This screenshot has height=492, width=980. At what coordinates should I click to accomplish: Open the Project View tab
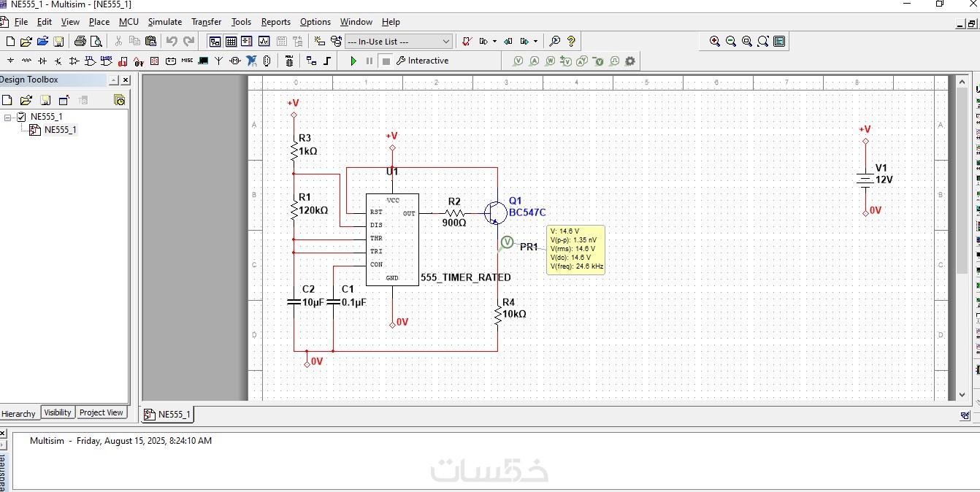point(102,413)
